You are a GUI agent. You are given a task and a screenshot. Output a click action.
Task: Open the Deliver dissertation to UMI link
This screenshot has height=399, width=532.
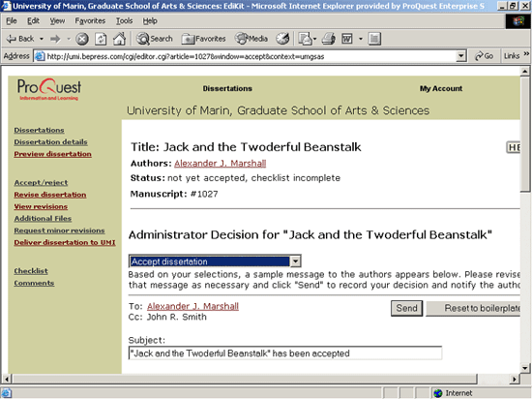[65, 242]
